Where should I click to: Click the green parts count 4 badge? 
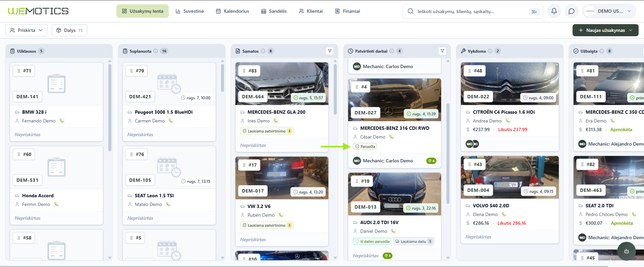(x=431, y=161)
